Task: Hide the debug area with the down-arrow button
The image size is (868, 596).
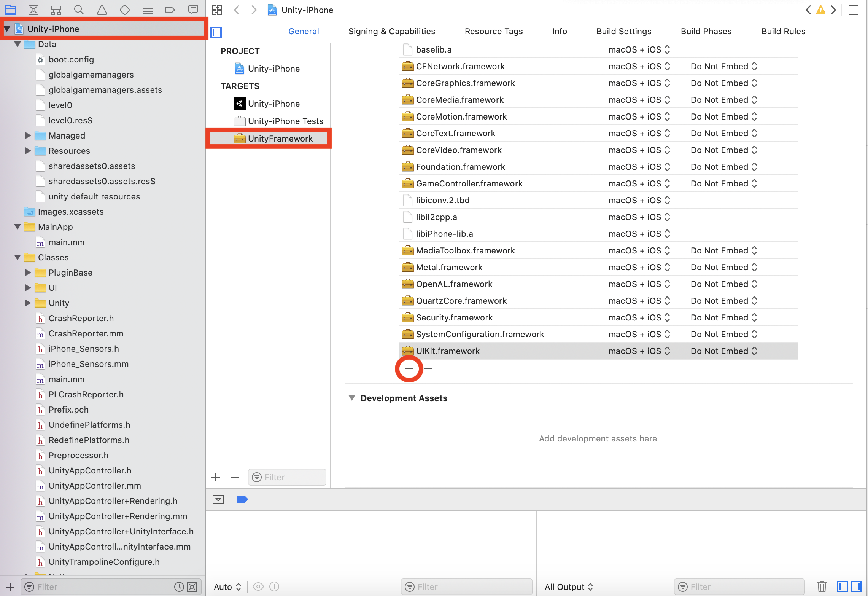Action: [218, 499]
